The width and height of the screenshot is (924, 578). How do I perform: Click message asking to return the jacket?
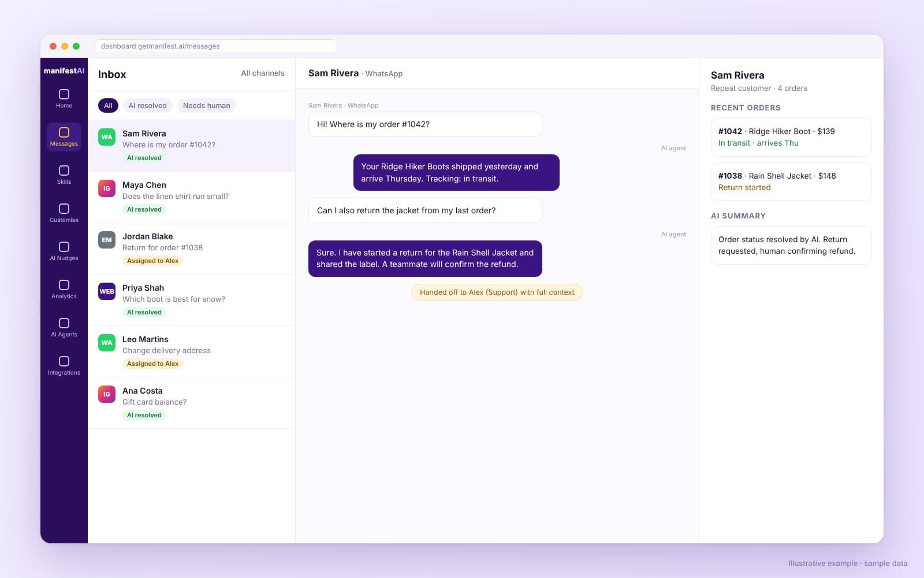(x=425, y=210)
